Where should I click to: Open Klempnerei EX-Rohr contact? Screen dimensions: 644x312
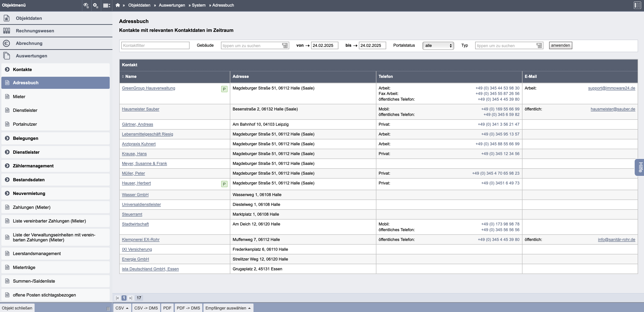click(x=141, y=240)
